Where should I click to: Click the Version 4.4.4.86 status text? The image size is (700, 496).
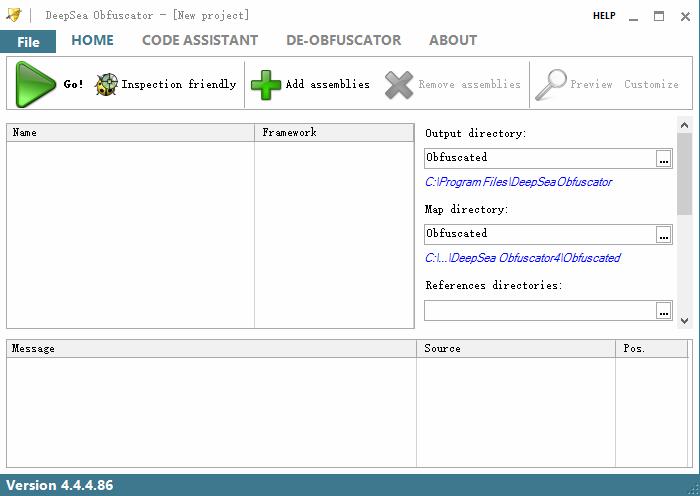point(60,485)
